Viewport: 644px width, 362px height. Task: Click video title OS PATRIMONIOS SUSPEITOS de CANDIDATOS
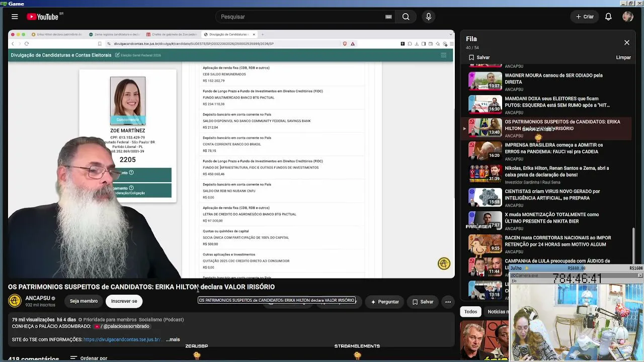tap(141, 287)
